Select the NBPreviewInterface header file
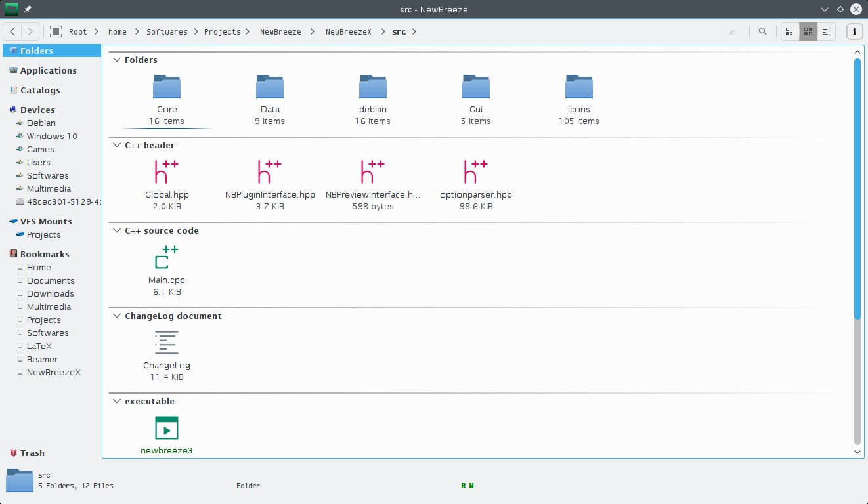This screenshot has width=868, height=504. pyautogui.click(x=373, y=184)
